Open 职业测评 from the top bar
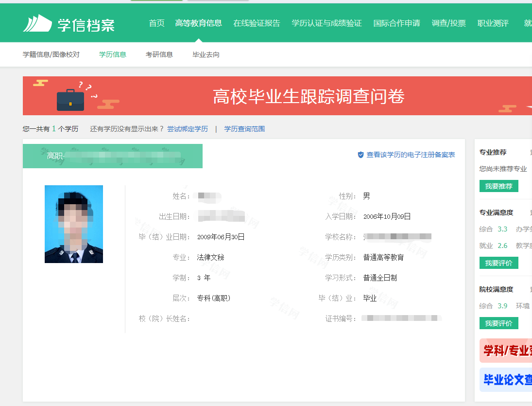Screen dimensions: 532x406 [x=492, y=22]
